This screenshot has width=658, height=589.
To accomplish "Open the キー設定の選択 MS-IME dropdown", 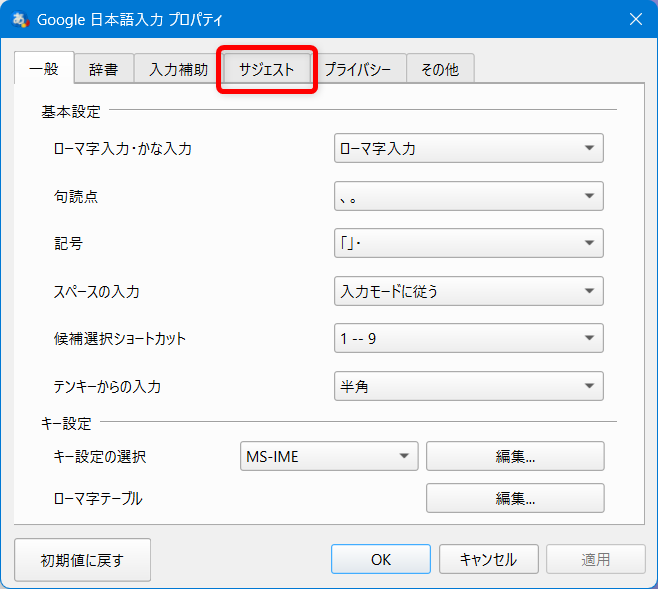I will pyautogui.click(x=329, y=456).
